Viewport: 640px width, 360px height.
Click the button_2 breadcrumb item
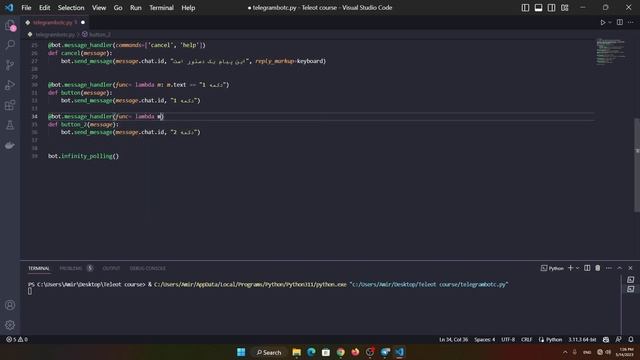click(x=97, y=35)
